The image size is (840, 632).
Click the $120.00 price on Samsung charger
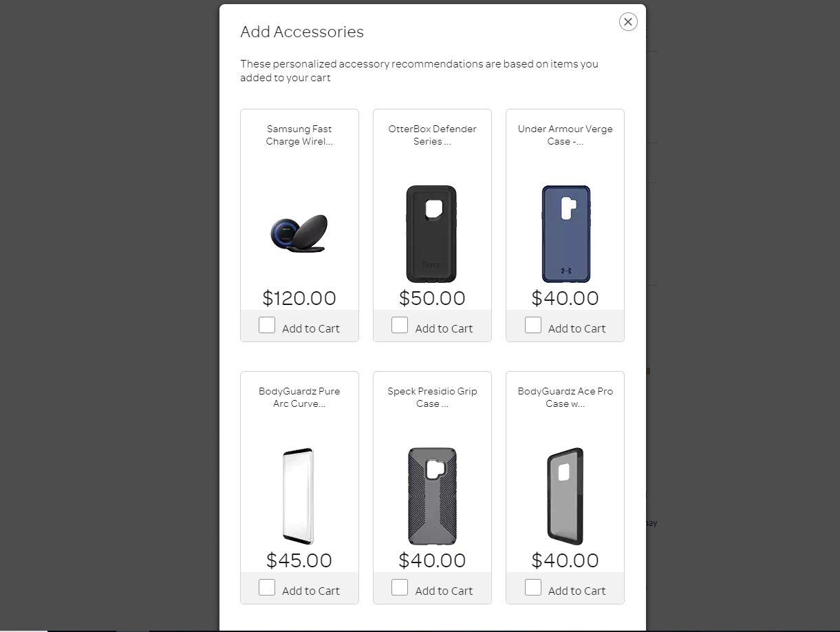click(x=299, y=298)
